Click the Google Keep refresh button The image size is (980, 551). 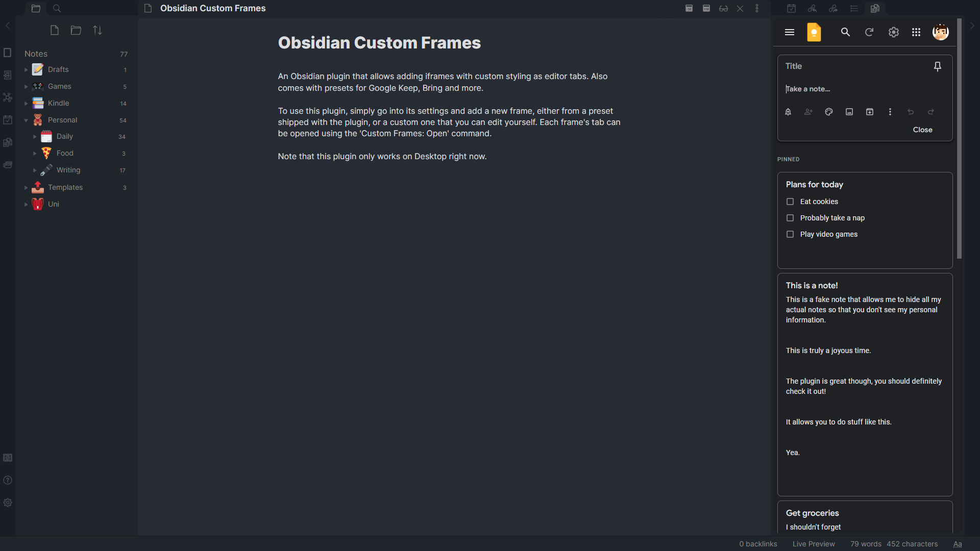coord(869,32)
